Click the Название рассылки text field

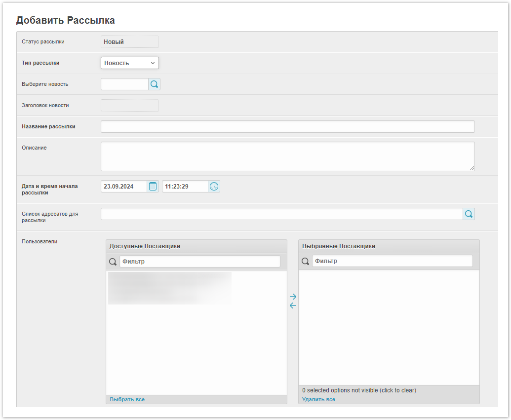pyautogui.click(x=287, y=127)
